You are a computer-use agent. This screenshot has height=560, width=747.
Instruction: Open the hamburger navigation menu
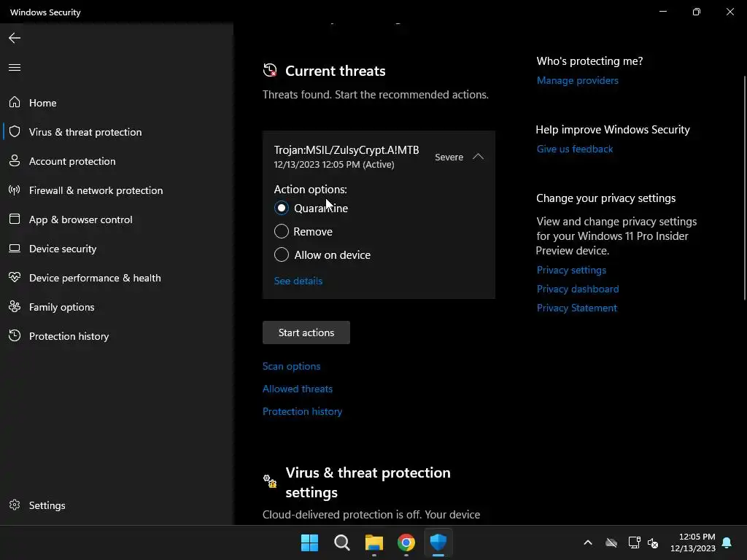15,67
